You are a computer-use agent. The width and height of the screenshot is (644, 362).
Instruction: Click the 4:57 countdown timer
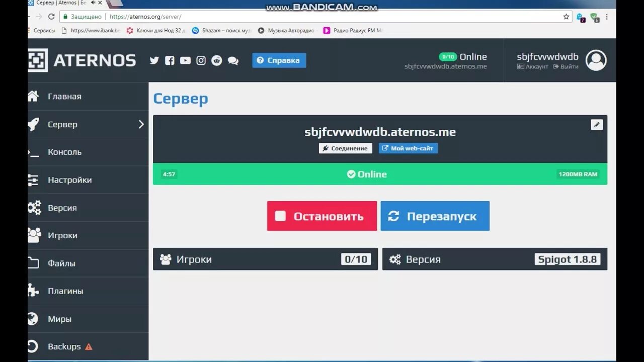(x=169, y=174)
